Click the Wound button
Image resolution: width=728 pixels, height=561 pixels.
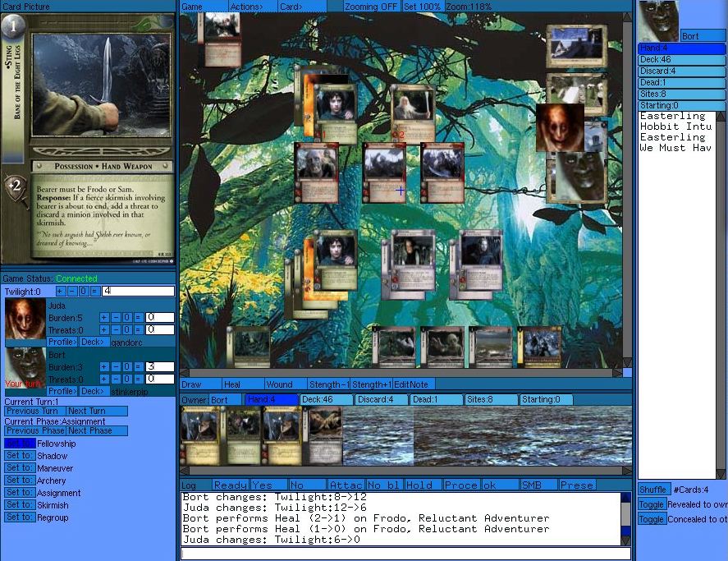pos(285,384)
